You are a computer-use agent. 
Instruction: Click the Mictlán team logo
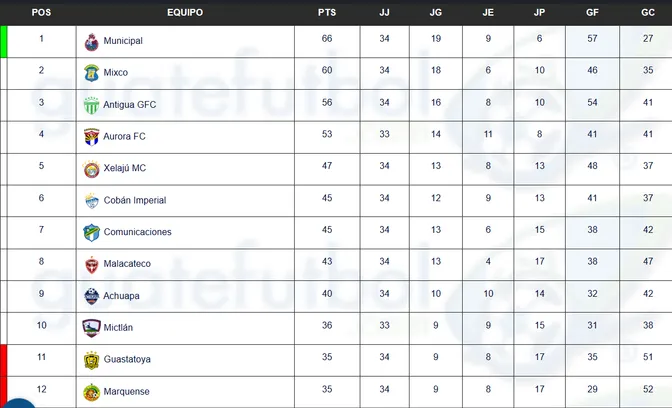(x=92, y=327)
